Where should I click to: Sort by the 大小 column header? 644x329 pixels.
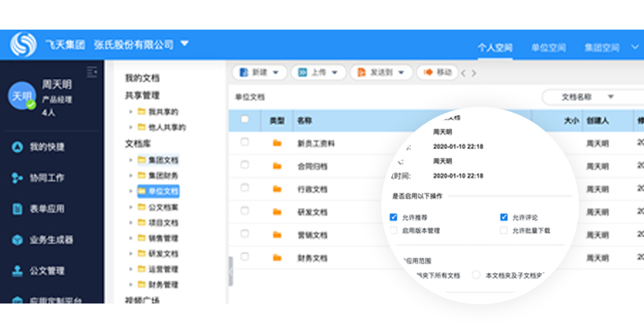571,121
